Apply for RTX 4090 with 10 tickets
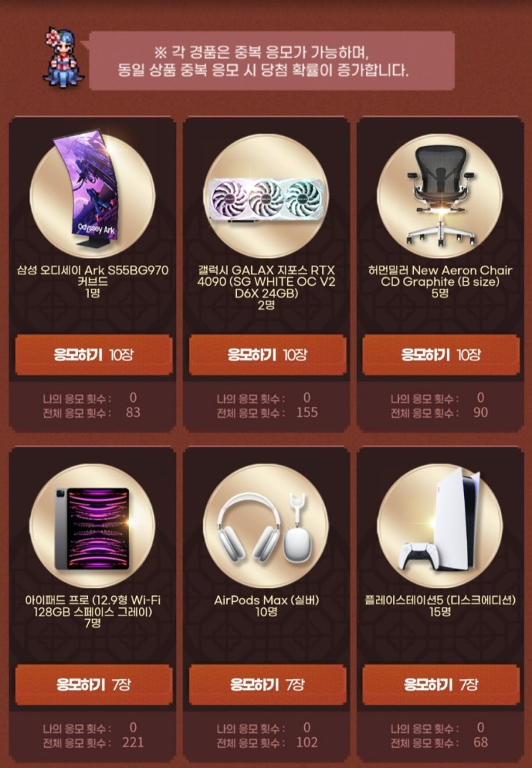The image size is (532, 768). tap(267, 355)
